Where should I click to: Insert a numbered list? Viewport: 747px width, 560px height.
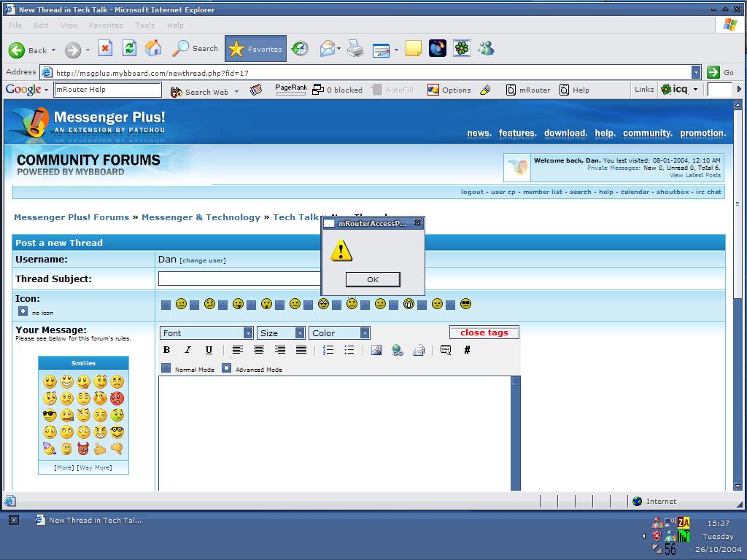point(328,350)
